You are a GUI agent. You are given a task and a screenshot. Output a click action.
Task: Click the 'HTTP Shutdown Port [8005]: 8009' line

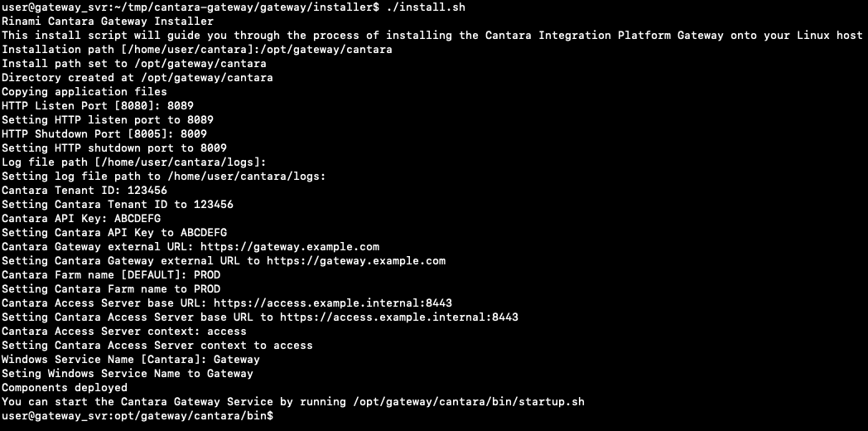pos(104,133)
